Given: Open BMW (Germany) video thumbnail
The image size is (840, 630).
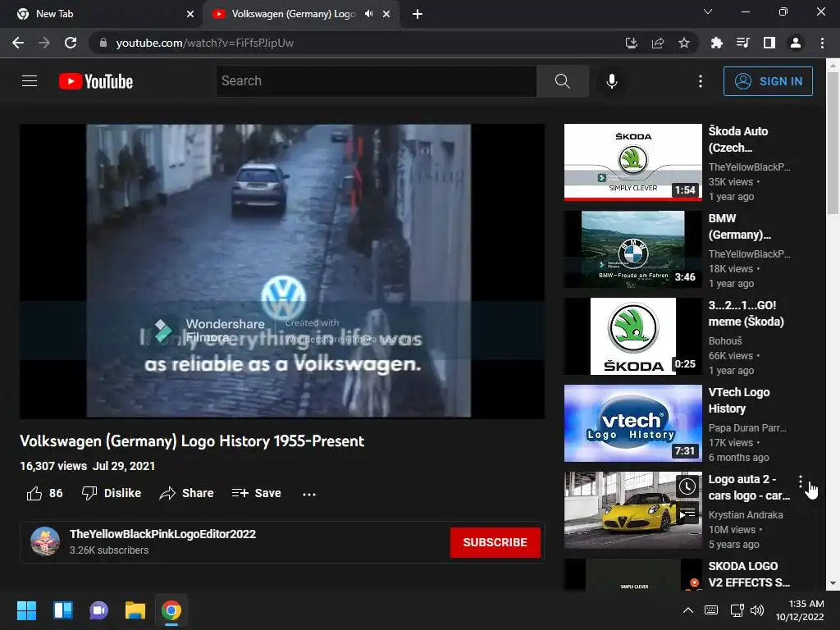Looking at the screenshot, I should [x=633, y=249].
